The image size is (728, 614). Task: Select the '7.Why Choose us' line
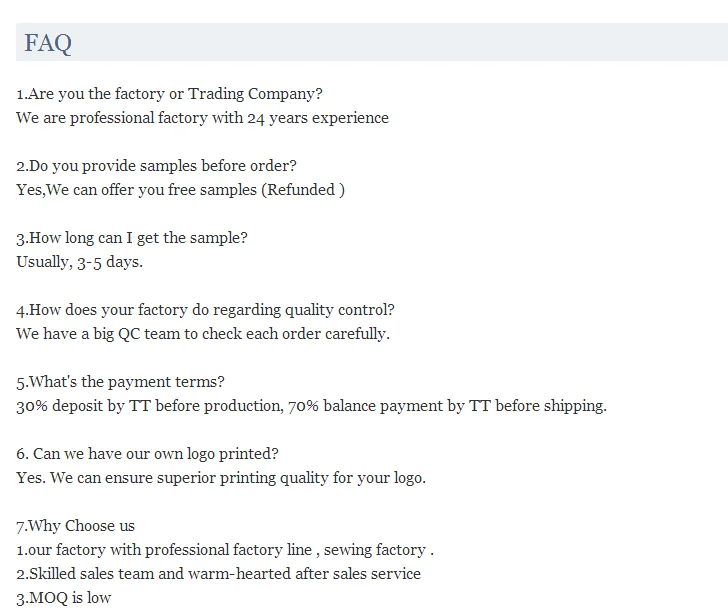coord(75,525)
